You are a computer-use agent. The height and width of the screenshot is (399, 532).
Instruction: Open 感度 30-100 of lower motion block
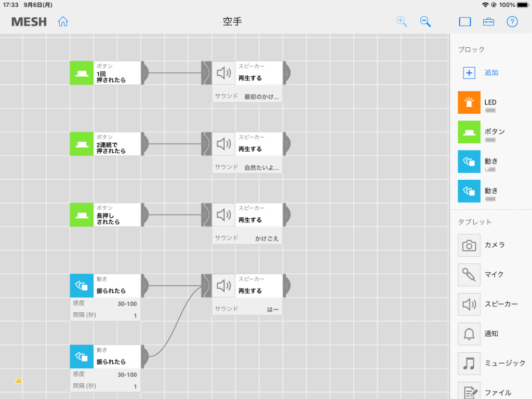(105, 375)
